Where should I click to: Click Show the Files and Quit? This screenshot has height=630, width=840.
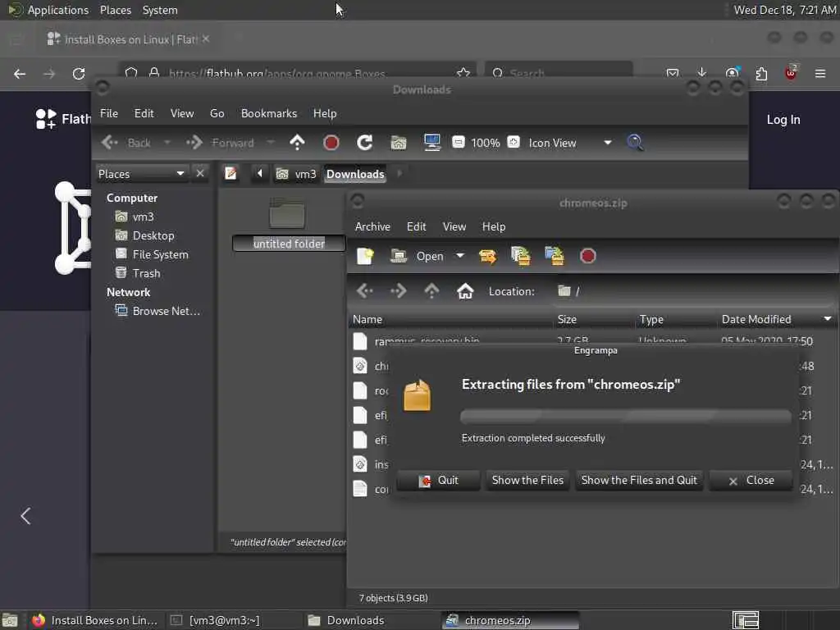click(x=639, y=481)
